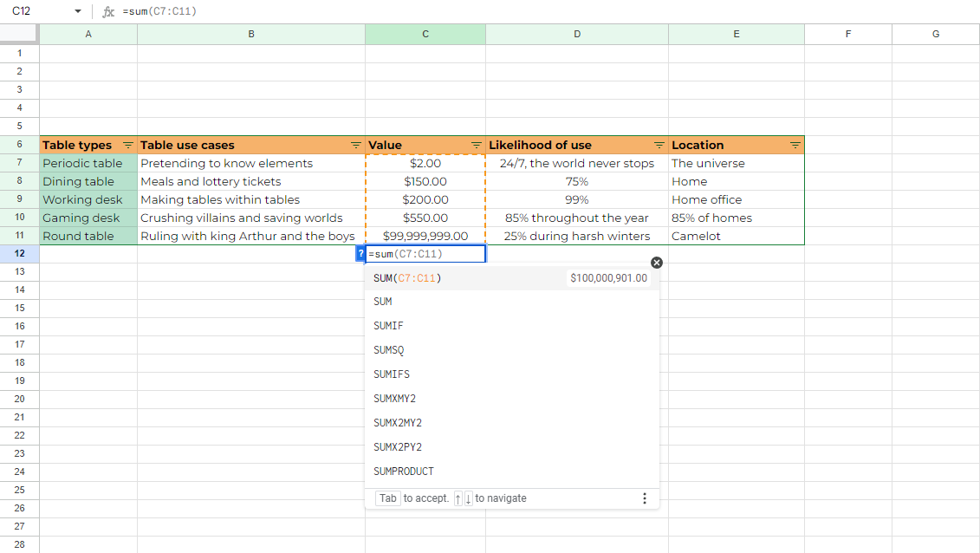Click Ruling with king Arthur cell
The image size is (980, 553).
tap(251, 236)
